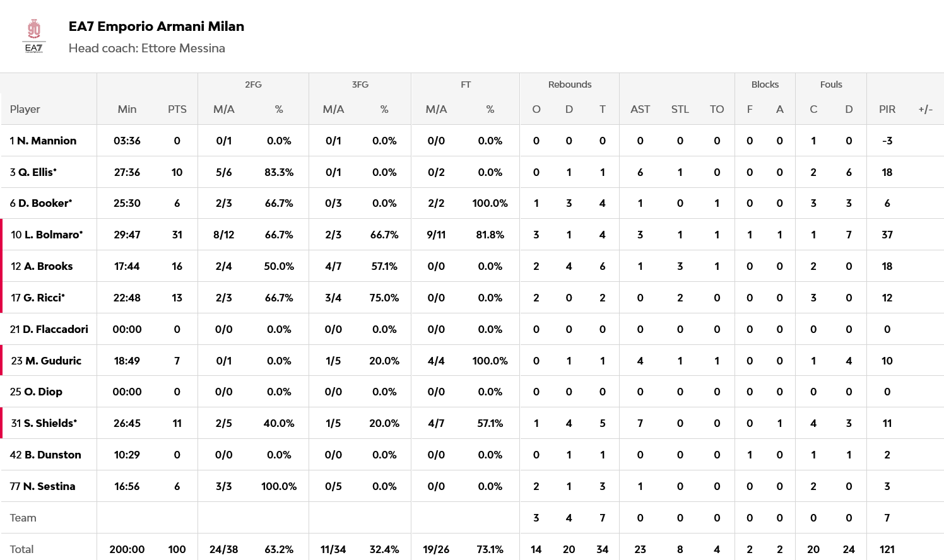The height and width of the screenshot is (560, 944).
Task: Open N. Mannion's player page
Action: (46, 141)
